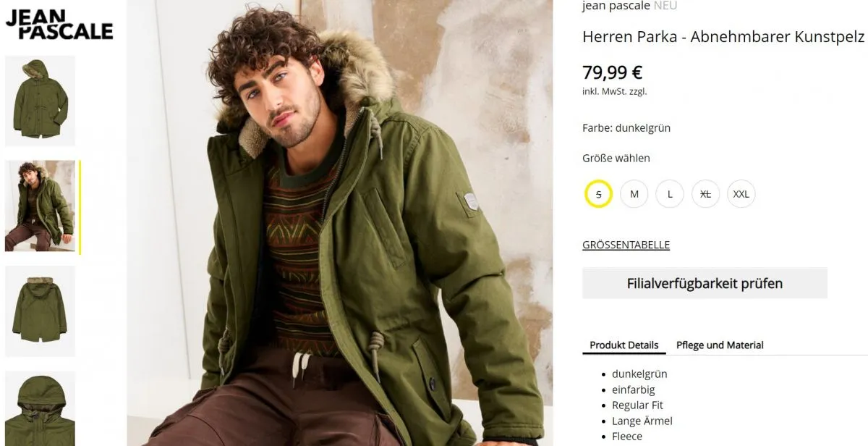Click the Jean Pascale logo
Screen dimensions: 868x446
(x=59, y=23)
